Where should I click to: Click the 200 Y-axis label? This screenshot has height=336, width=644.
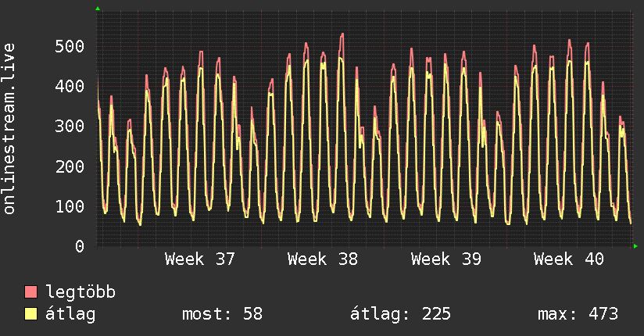click(70, 166)
